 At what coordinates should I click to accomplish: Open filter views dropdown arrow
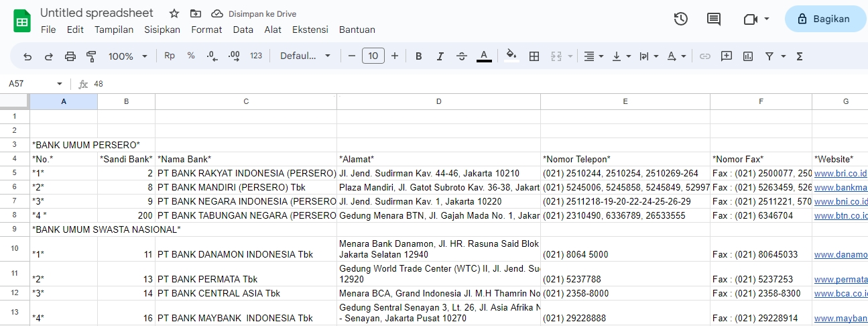click(x=784, y=56)
